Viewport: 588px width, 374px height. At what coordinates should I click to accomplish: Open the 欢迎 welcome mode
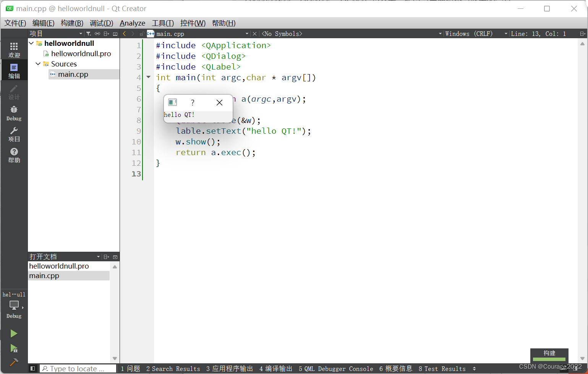pyautogui.click(x=14, y=50)
